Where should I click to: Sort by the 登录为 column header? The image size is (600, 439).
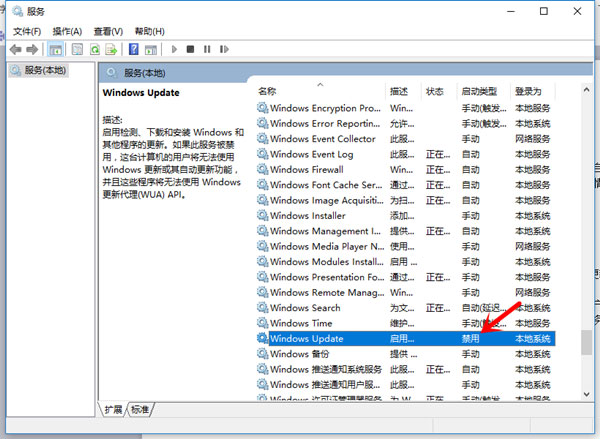528,91
